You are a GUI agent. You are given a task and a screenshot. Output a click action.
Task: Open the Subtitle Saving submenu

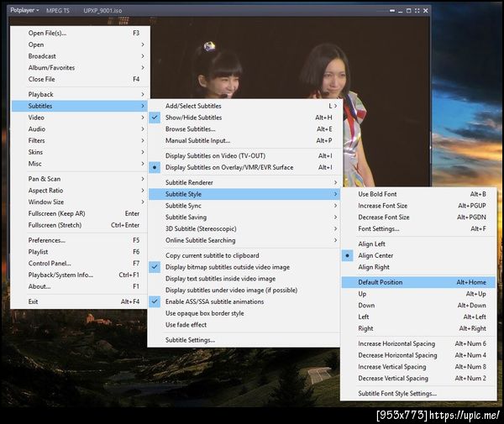[244, 217]
